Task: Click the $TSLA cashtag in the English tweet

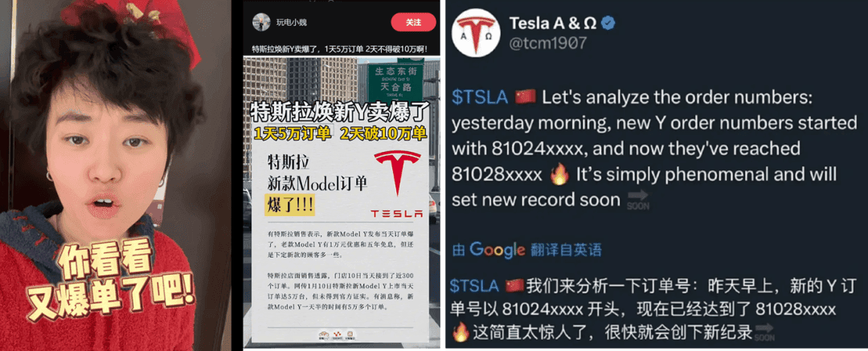Action: [479, 97]
